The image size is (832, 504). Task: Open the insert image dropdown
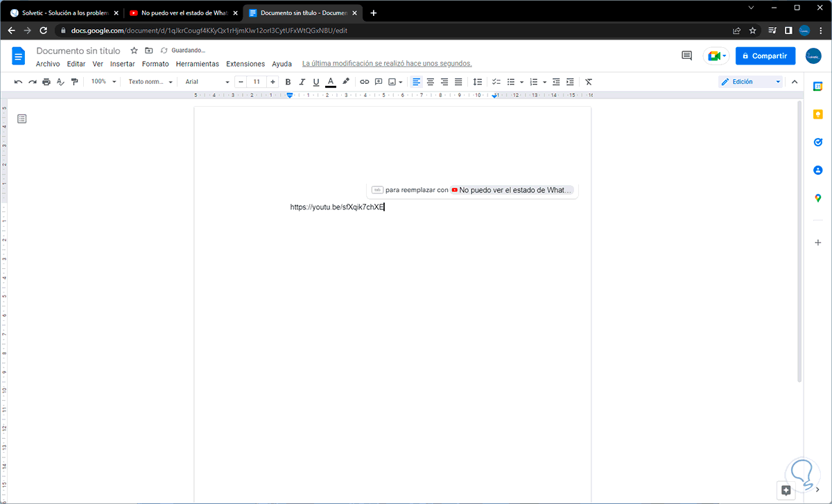[x=396, y=82]
